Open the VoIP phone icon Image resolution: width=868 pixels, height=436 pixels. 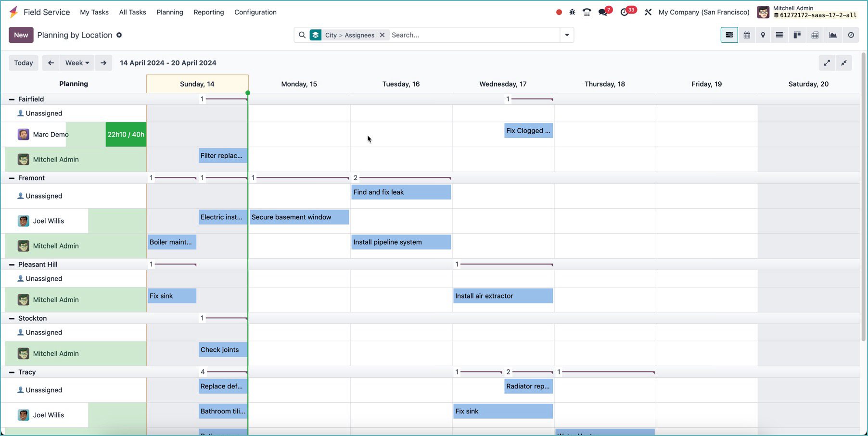[x=587, y=12]
